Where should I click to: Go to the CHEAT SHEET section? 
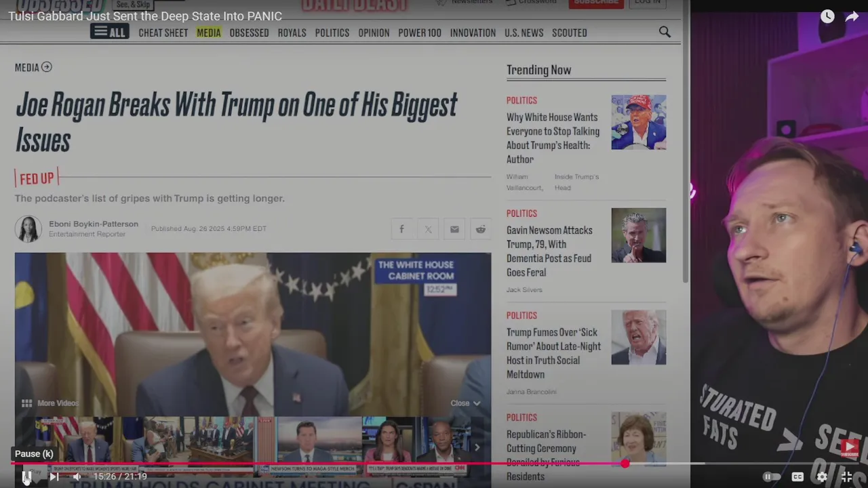tap(163, 33)
